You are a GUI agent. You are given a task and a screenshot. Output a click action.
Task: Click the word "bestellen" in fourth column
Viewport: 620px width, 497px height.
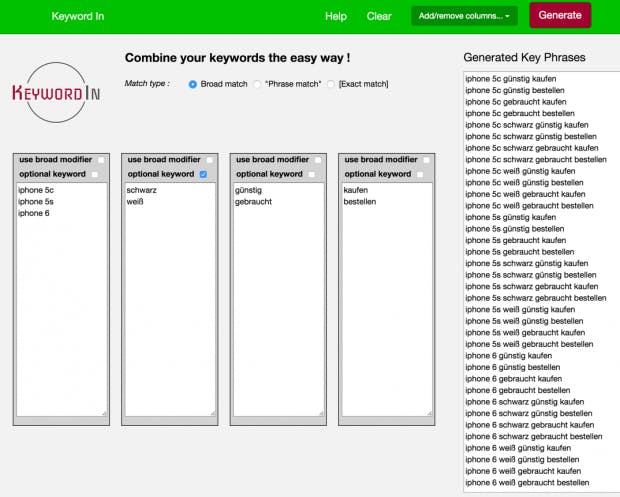(x=360, y=202)
